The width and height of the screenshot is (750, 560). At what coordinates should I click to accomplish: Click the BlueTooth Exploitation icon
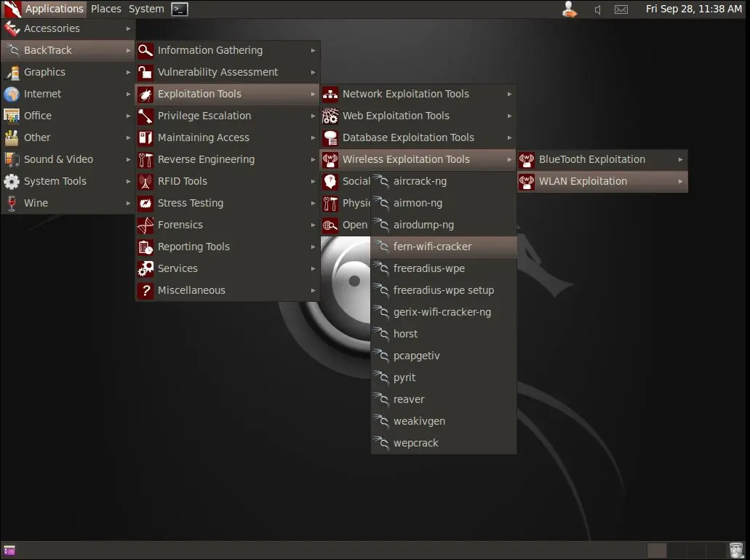pyautogui.click(x=527, y=160)
